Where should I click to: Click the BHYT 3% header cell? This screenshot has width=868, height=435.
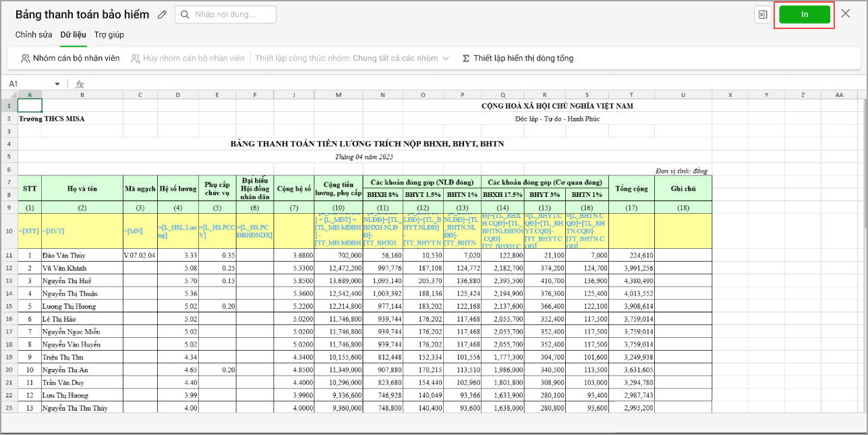click(544, 194)
